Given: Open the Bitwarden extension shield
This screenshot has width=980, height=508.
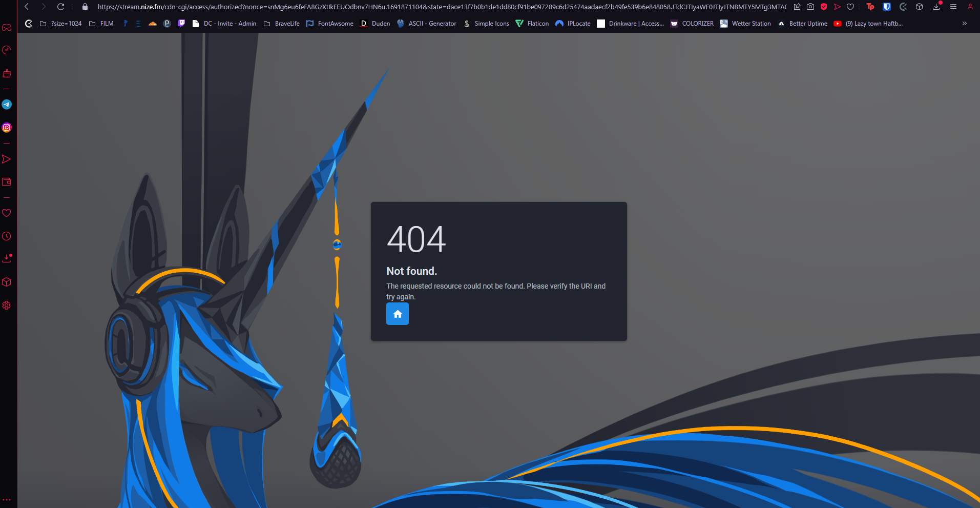Looking at the screenshot, I should point(887,7).
